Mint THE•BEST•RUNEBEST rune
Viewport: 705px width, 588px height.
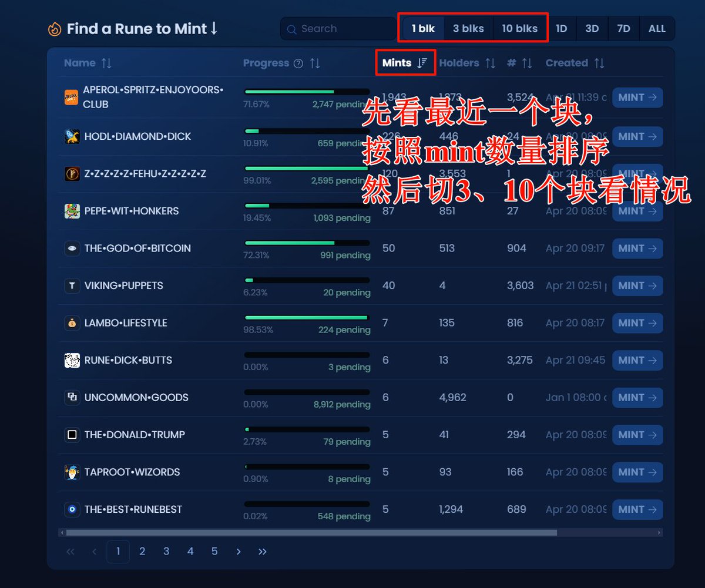pos(637,509)
